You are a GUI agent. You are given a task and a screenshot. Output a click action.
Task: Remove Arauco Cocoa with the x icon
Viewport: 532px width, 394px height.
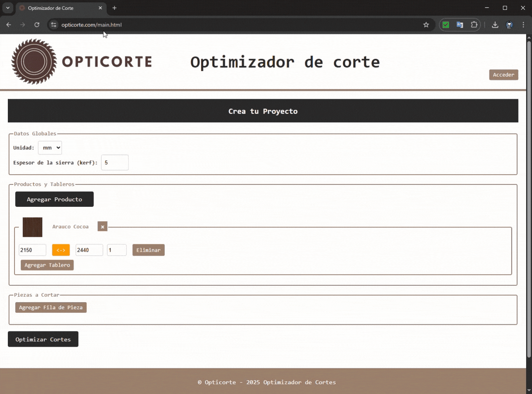102,227
